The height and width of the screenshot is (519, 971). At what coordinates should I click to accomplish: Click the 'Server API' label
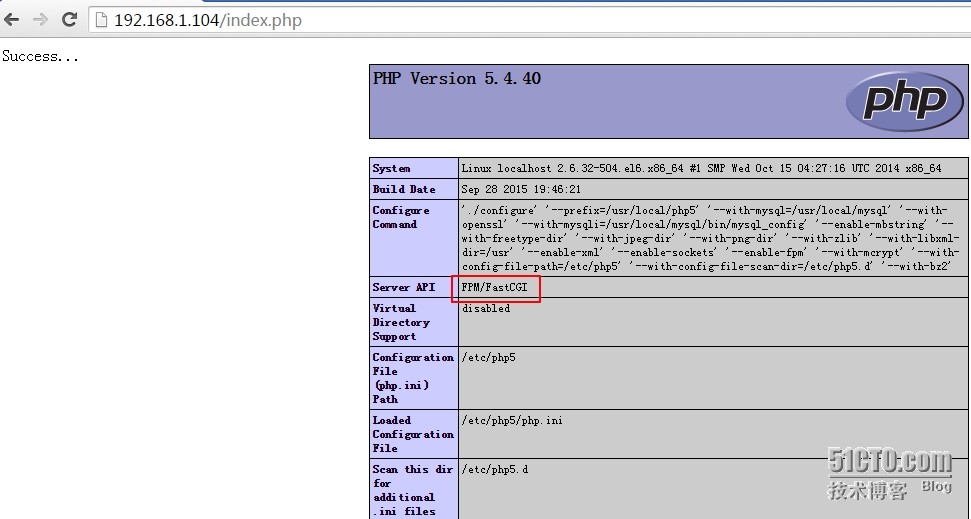[x=404, y=287]
